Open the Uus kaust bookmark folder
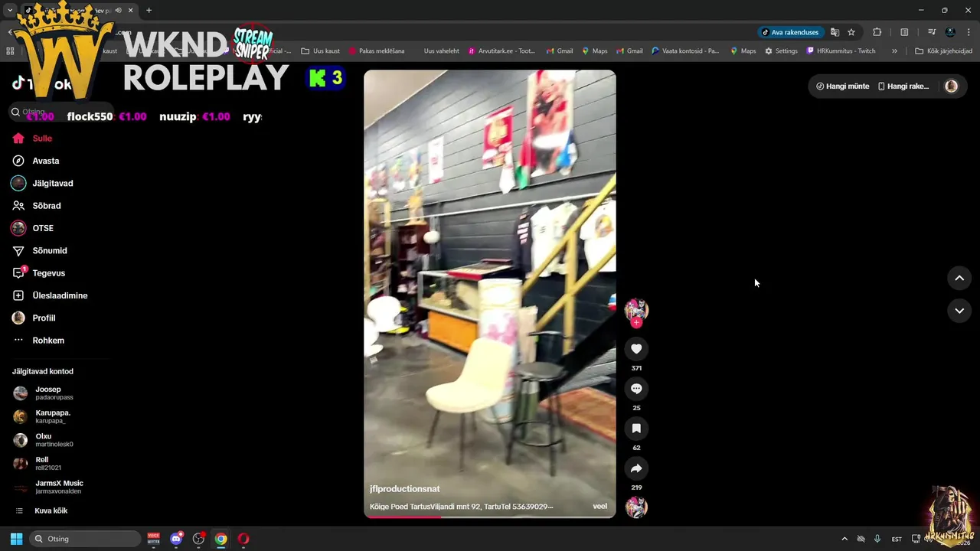This screenshot has width=980, height=551. [x=320, y=51]
